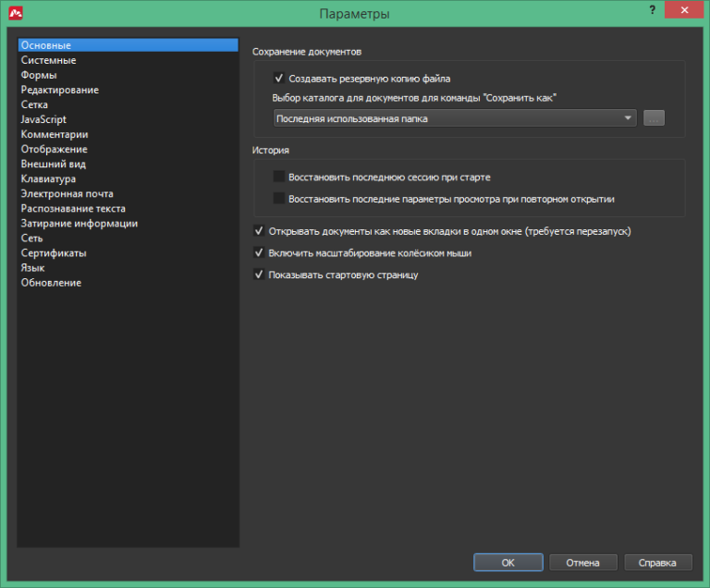The width and height of the screenshot is (710, 588).
Task: Select the JavaScript category
Action: point(129,119)
